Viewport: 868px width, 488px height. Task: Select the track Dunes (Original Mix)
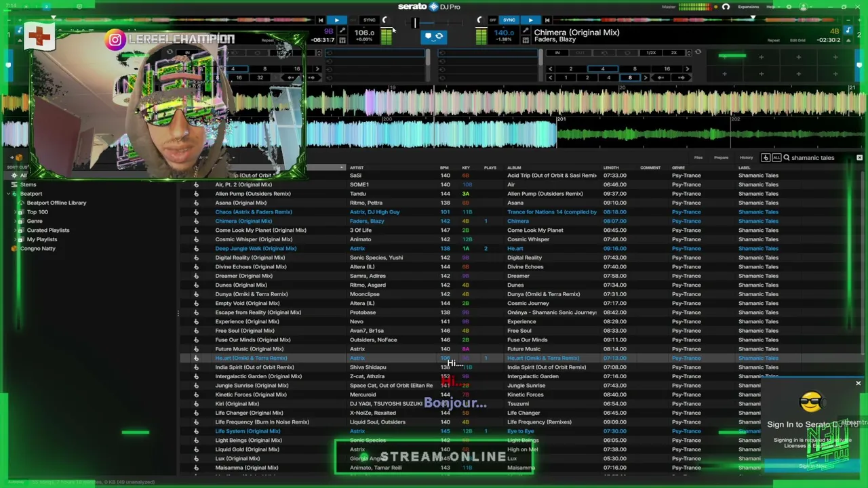point(241,285)
